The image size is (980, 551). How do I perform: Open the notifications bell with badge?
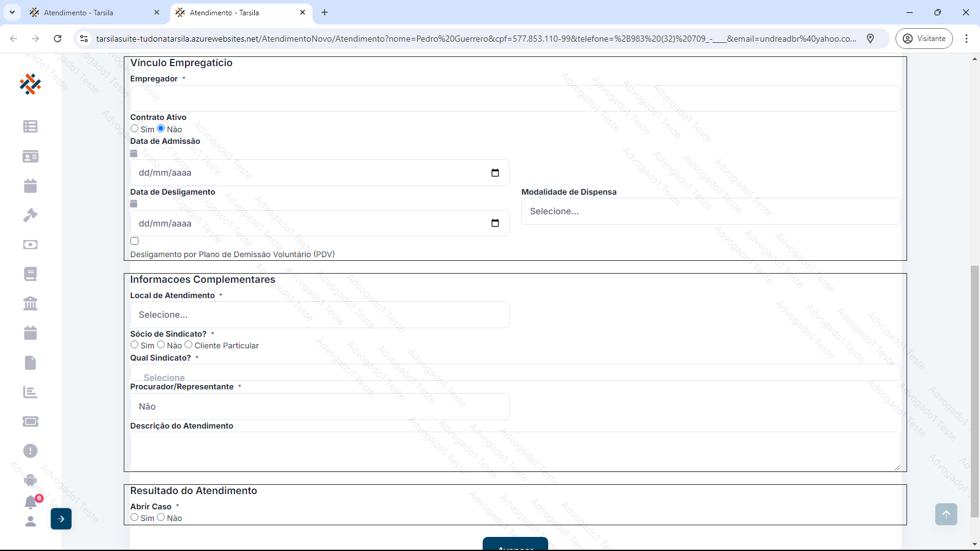[31, 502]
